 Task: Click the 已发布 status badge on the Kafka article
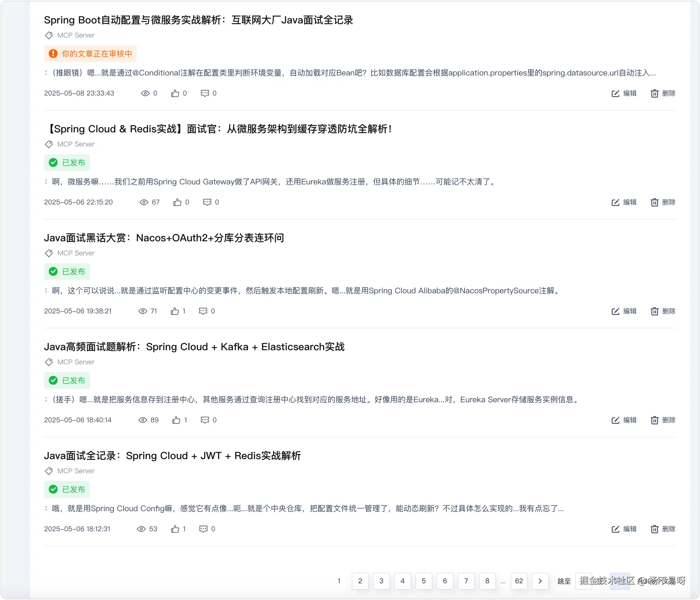(x=67, y=381)
